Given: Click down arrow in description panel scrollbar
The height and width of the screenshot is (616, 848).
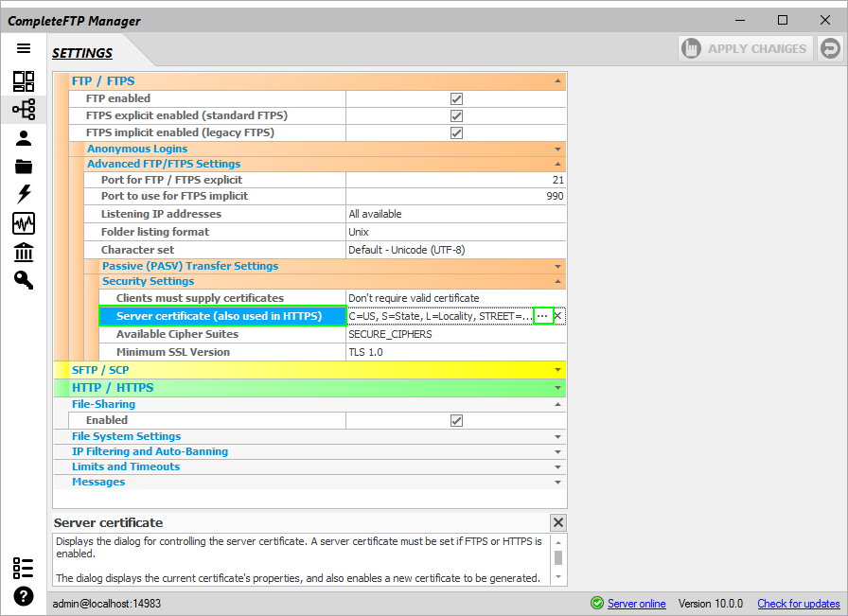Looking at the screenshot, I should 558,577.
